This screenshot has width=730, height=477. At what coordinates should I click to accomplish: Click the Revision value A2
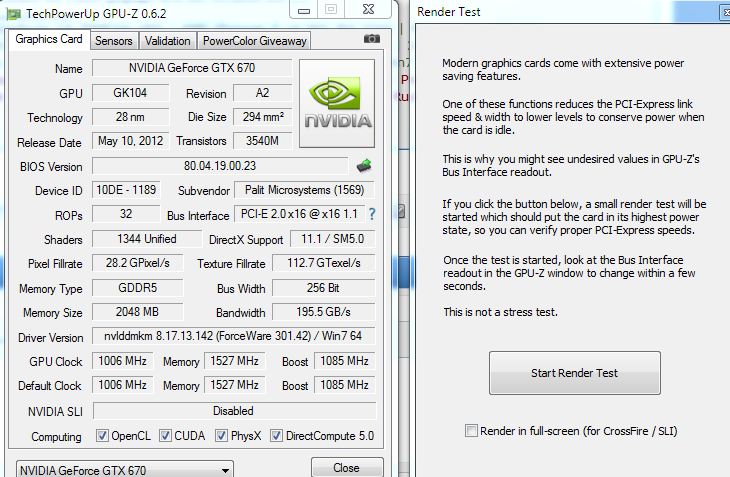(263, 93)
